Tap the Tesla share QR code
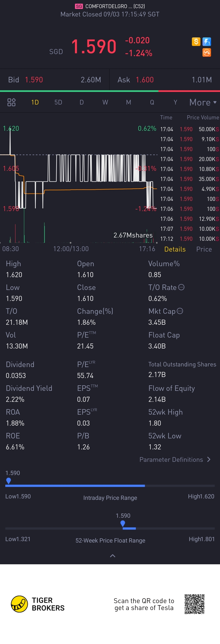220x644 pixels. point(195,604)
